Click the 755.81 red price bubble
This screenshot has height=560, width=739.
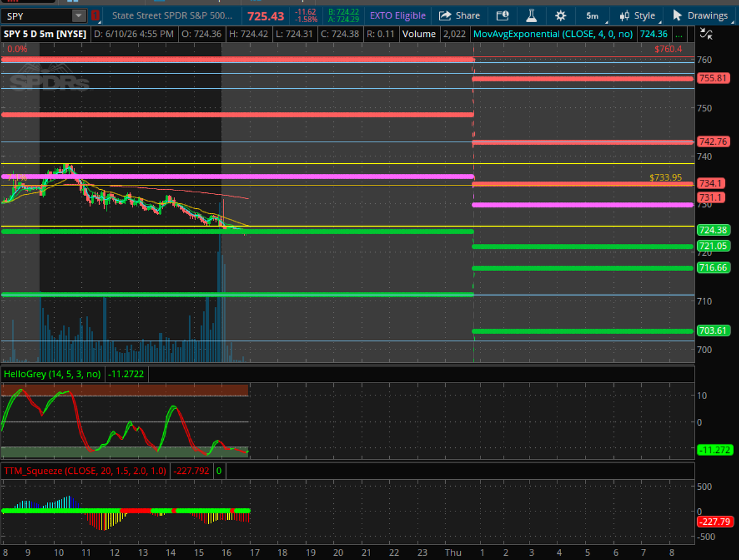click(714, 78)
